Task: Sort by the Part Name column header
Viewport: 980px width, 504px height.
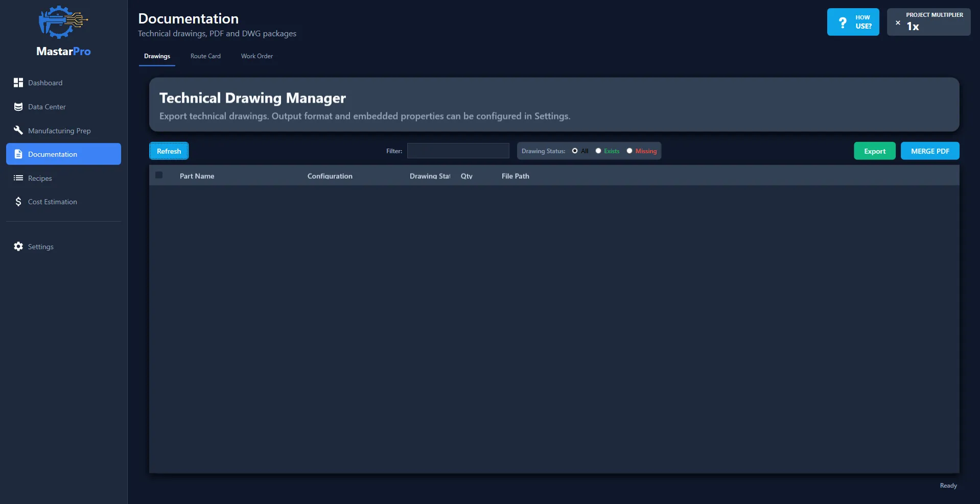Action: click(x=197, y=176)
